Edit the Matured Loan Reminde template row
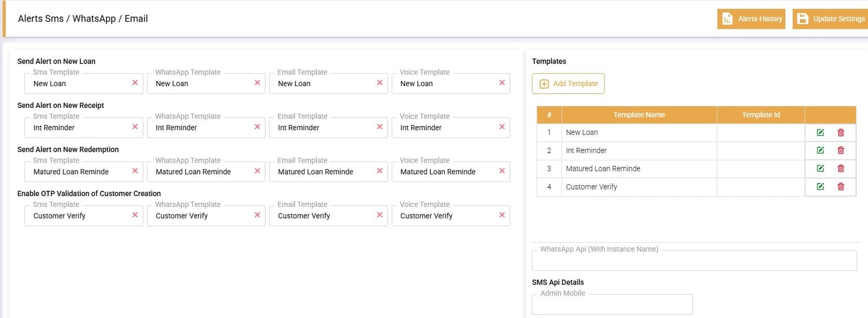868x318 pixels. click(x=820, y=168)
